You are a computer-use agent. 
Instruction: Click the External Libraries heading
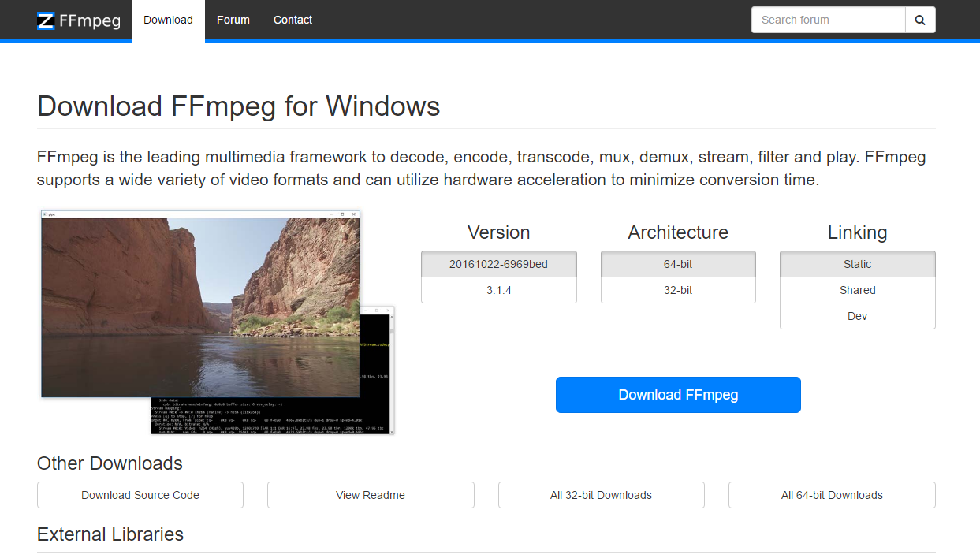pyautogui.click(x=110, y=534)
